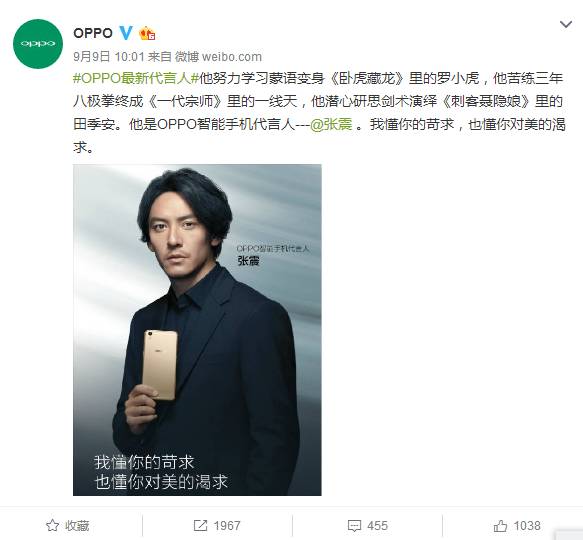Click the thumbs-up like icon
583x540 pixels.
coord(500,525)
